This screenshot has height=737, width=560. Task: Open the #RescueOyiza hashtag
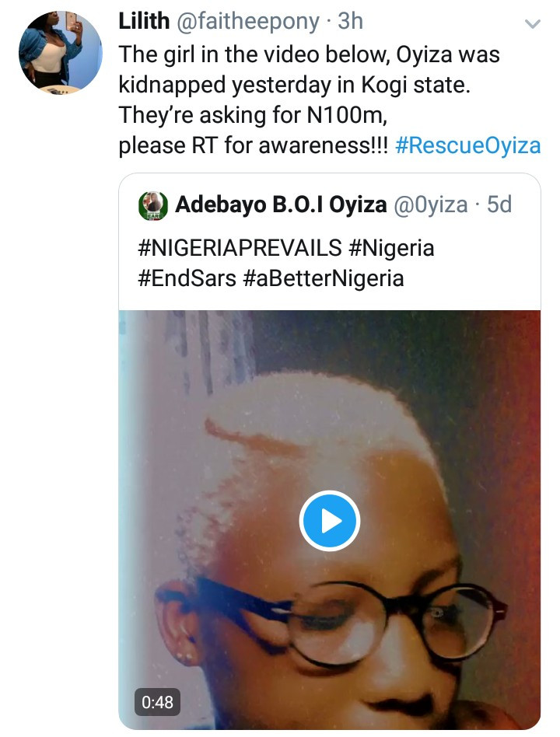coord(468,146)
